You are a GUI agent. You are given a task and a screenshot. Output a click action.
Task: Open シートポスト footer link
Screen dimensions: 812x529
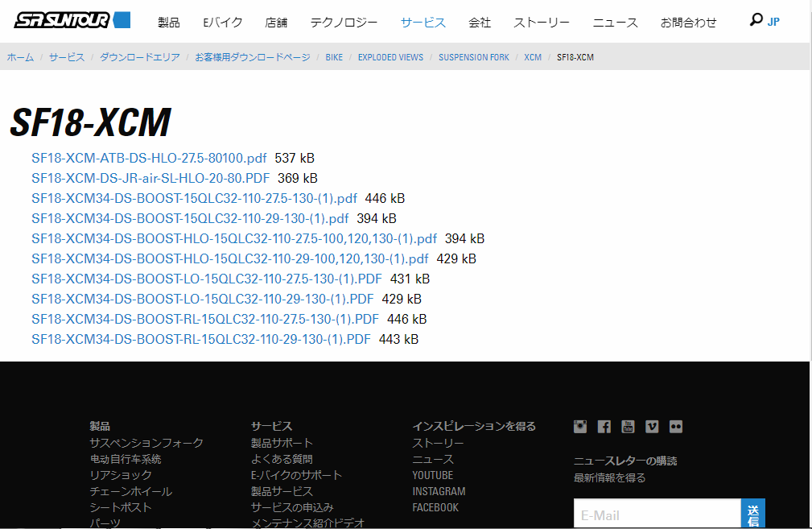pos(121,507)
